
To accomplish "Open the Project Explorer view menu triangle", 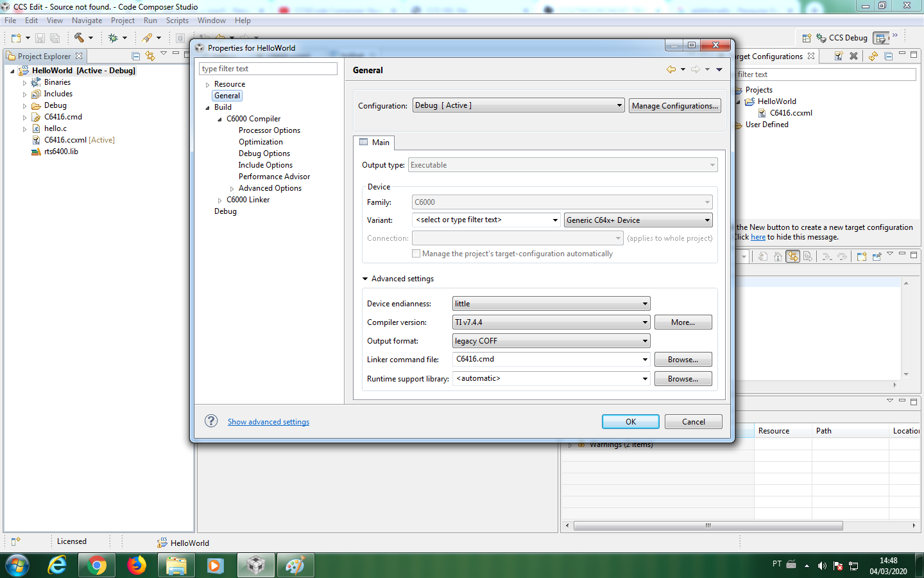I will [164, 54].
